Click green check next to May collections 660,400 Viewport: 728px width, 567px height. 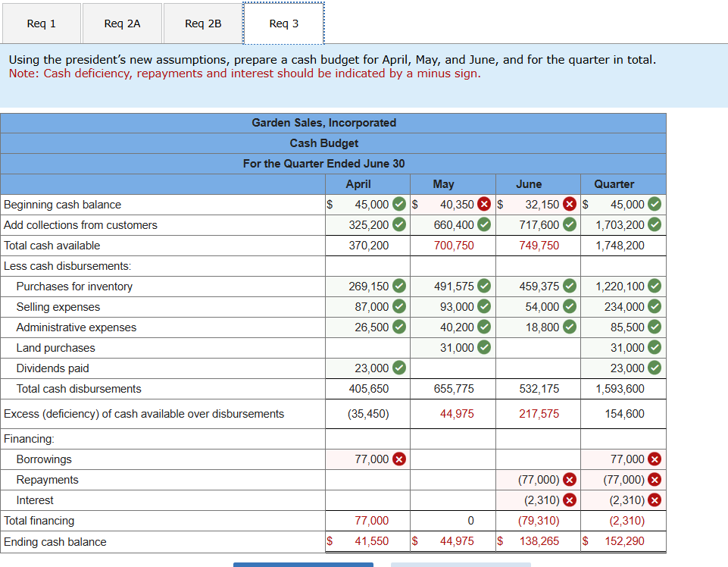click(x=484, y=224)
